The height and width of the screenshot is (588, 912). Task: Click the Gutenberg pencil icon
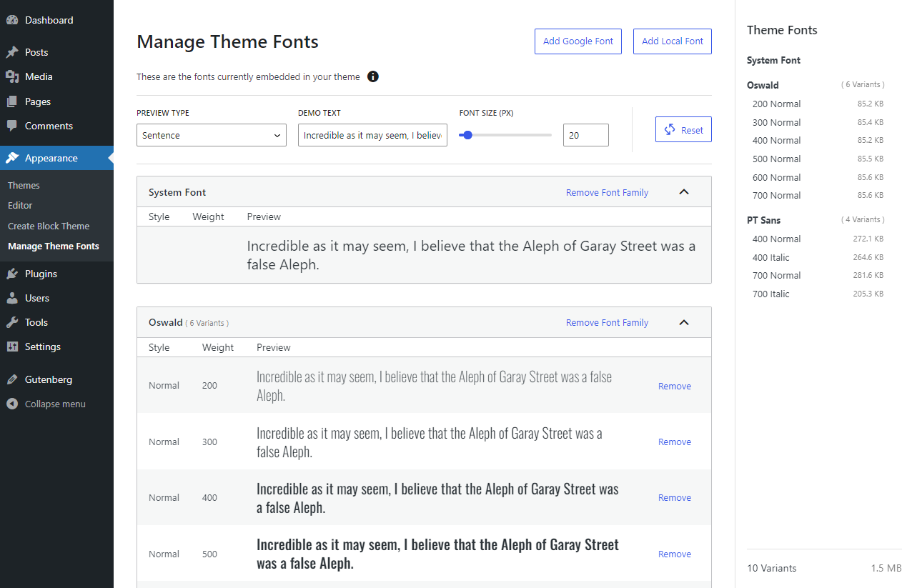click(x=12, y=379)
